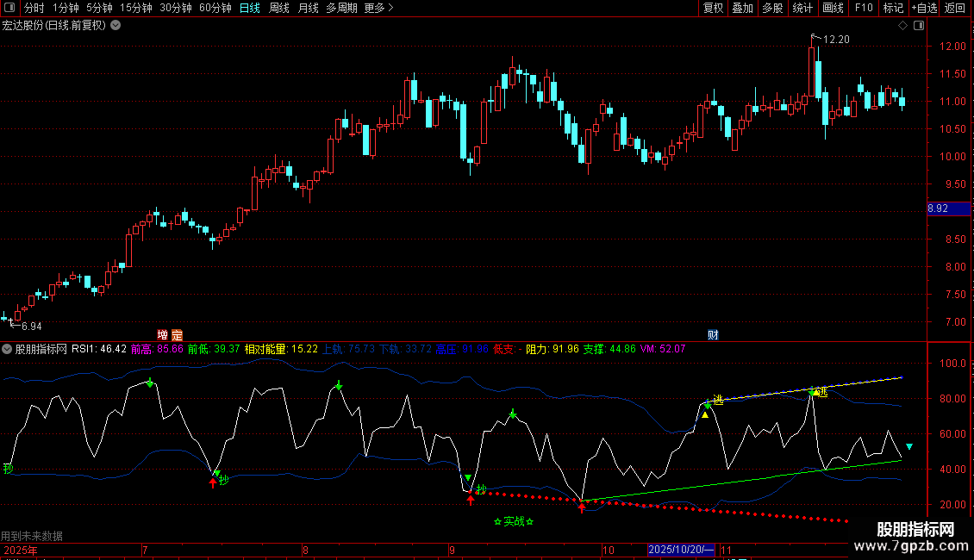The height and width of the screenshot is (560, 974).
Task: Click the 返回 back button
Action: coord(955,8)
